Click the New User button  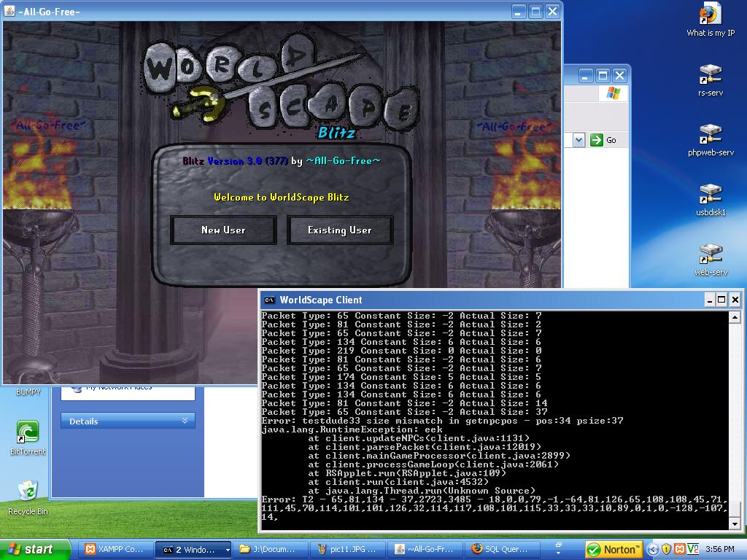223,230
